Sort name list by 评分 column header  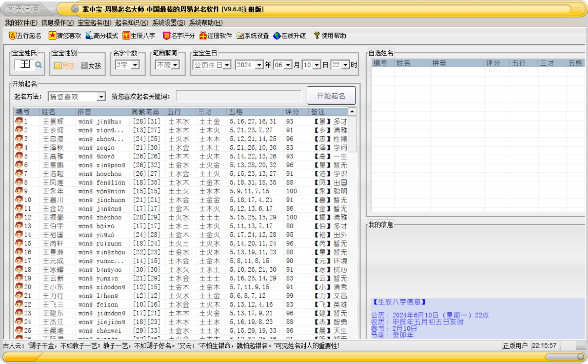(x=295, y=112)
